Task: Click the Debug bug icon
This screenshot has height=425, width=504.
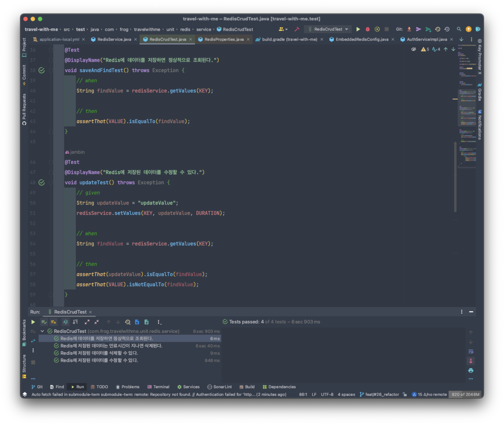Action: (x=367, y=29)
